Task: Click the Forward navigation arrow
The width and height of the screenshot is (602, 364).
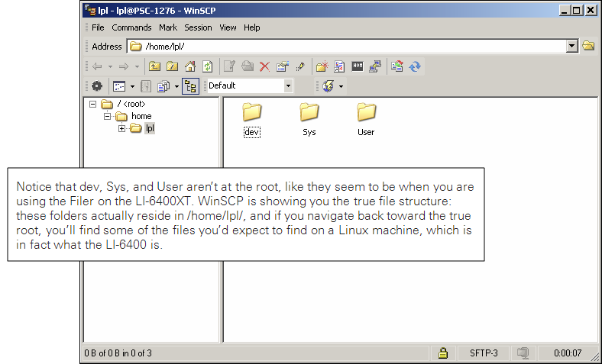Action: click(124, 66)
